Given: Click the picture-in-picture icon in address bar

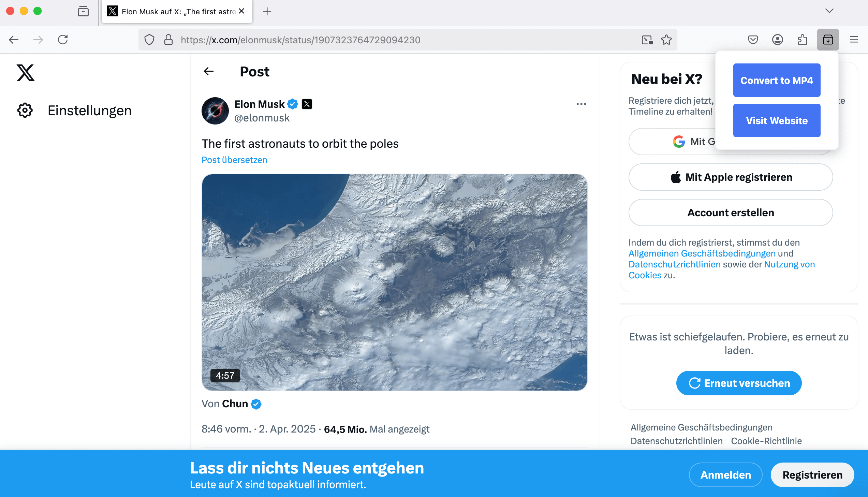Looking at the screenshot, I should [647, 40].
